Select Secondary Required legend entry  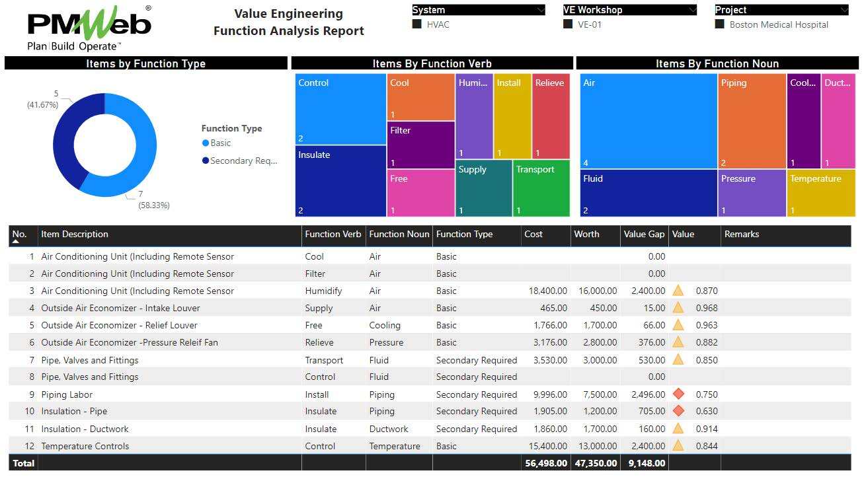click(x=243, y=161)
